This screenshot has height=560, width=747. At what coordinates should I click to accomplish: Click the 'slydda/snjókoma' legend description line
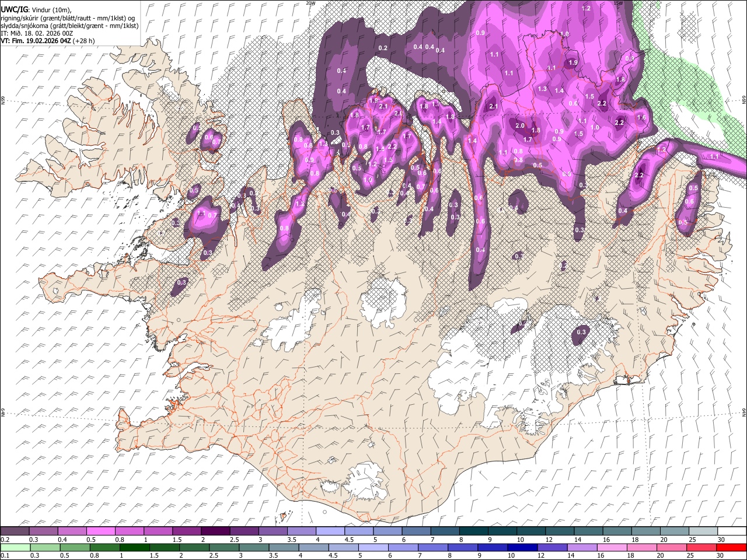pos(69,26)
